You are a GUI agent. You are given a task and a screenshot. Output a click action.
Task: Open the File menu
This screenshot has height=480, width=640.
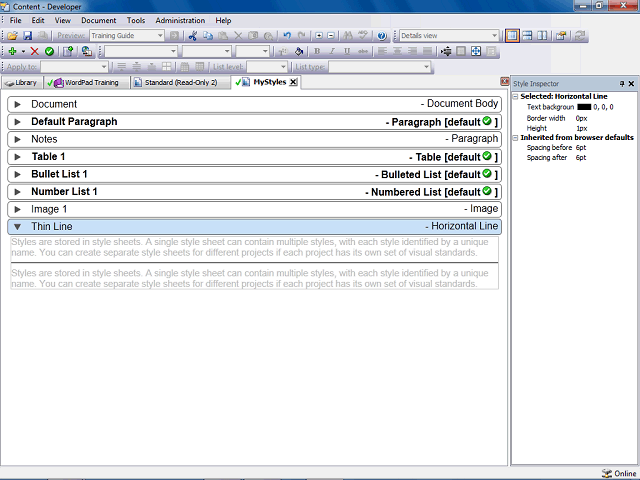point(16,20)
